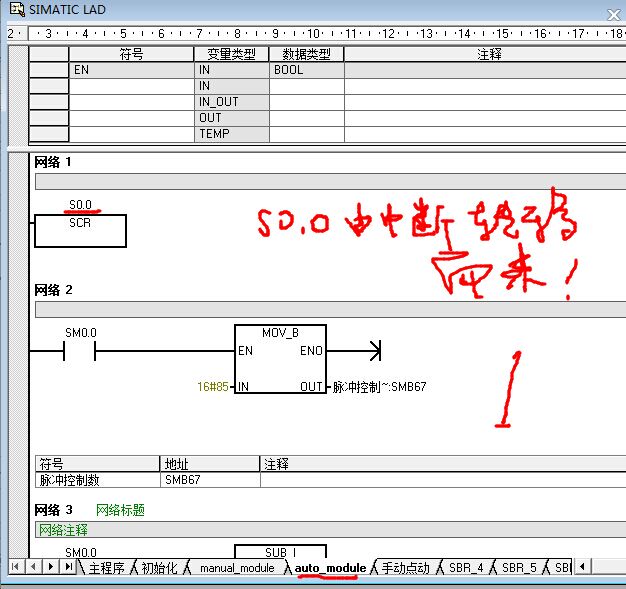The image size is (626, 589).
Task: Jump to first program tab arrow
Action: [16, 567]
